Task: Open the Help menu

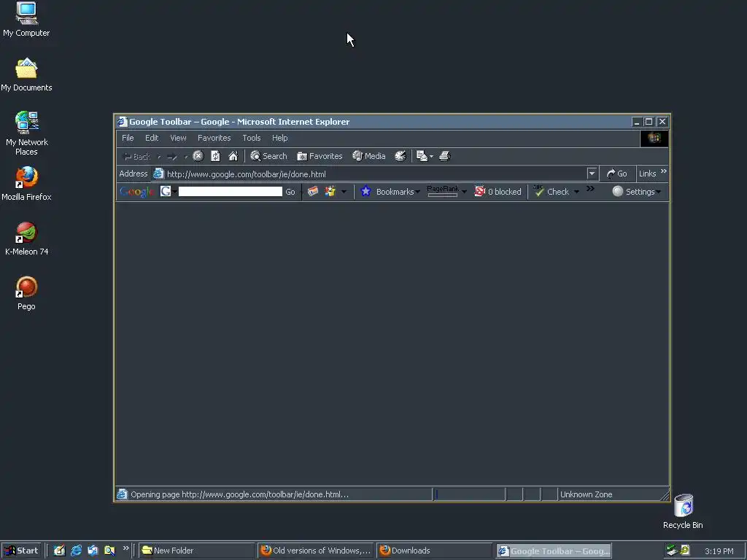Action: point(279,138)
